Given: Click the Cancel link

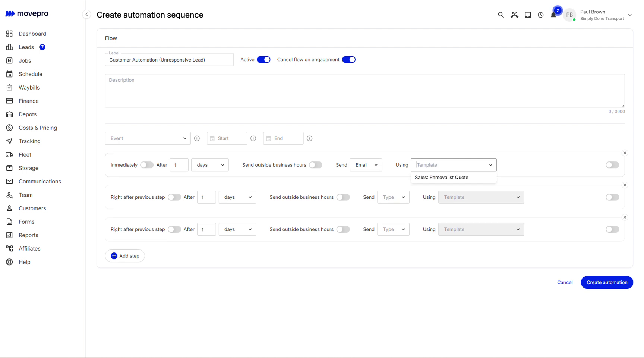Looking at the screenshot, I should (x=565, y=282).
